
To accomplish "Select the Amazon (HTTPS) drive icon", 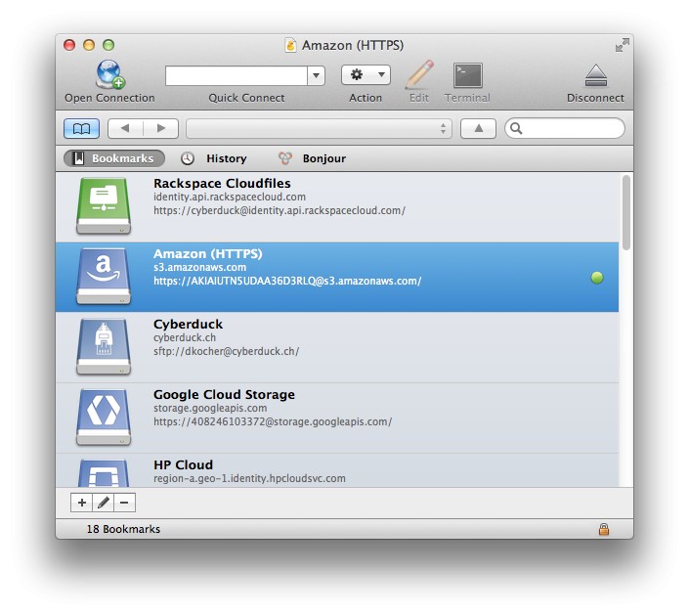I will [x=104, y=276].
